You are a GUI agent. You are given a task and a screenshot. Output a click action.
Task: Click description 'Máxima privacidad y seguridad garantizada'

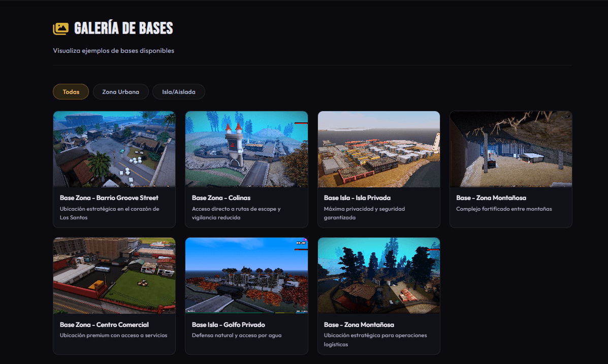[x=365, y=213]
